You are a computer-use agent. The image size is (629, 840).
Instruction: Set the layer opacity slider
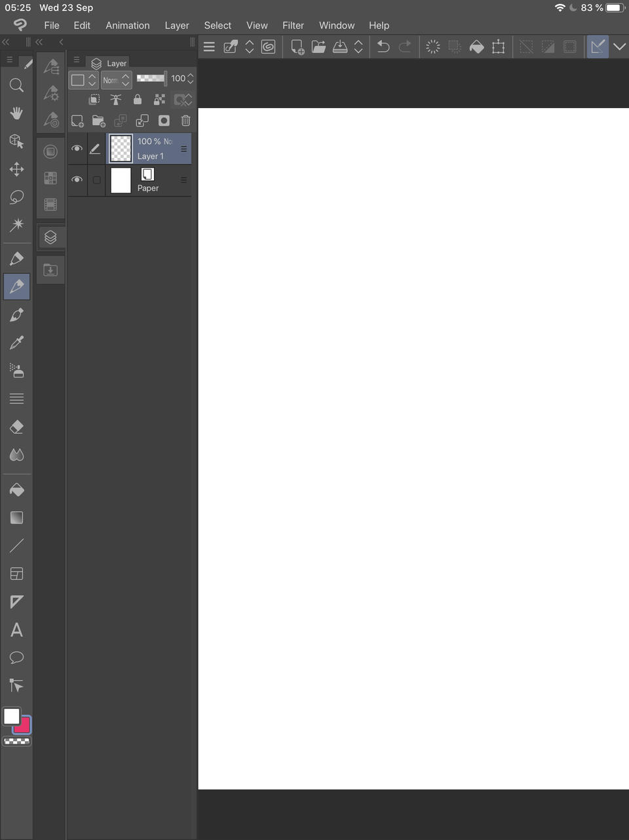(152, 79)
